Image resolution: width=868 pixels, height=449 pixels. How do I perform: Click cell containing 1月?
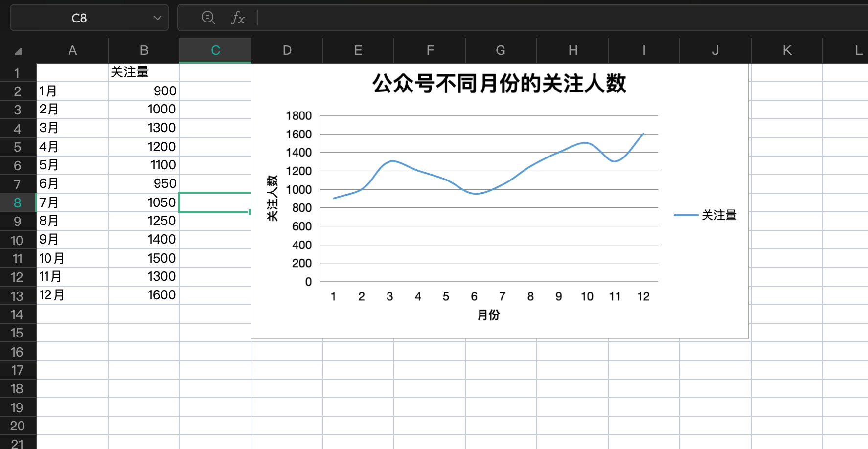(x=72, y=91)
